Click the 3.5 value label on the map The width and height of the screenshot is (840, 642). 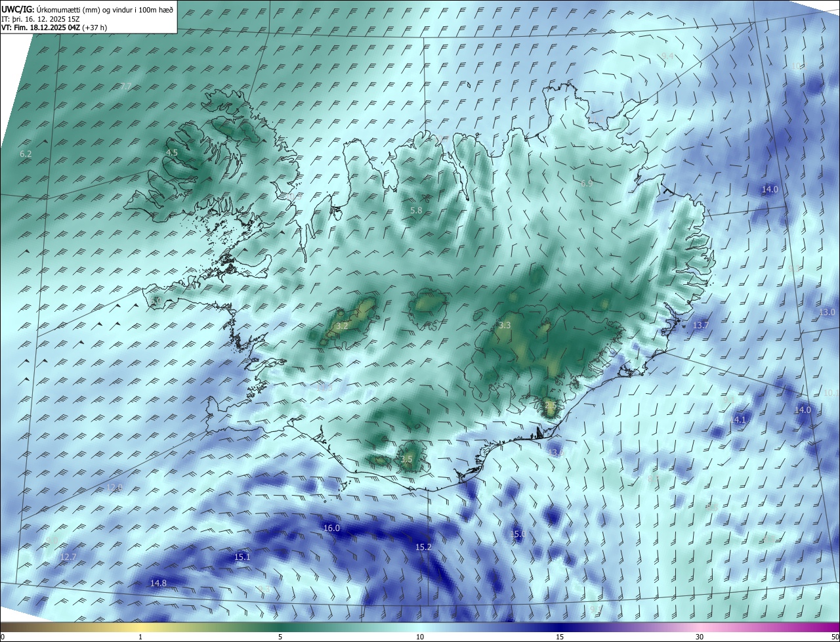click(406, 460)
